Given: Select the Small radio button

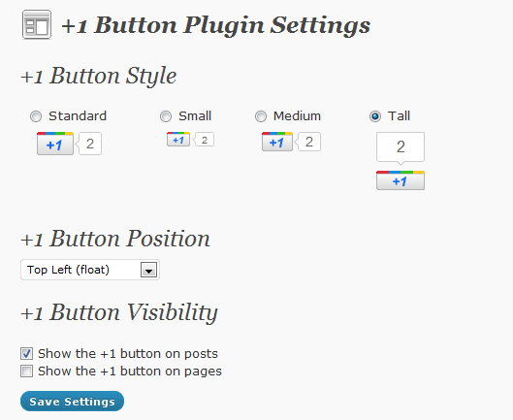Looking at the screenshot, I should [x=166, y=116].
